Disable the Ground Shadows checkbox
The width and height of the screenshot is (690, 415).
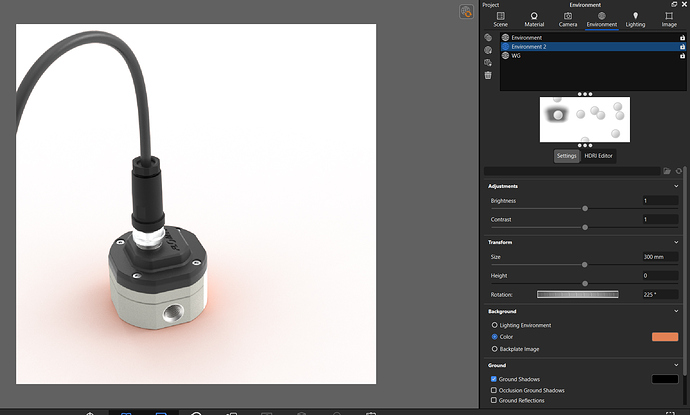click(494, 379)
